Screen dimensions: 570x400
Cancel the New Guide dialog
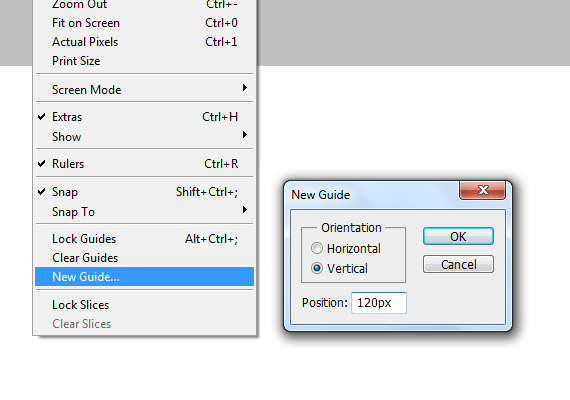pos(458,264)
